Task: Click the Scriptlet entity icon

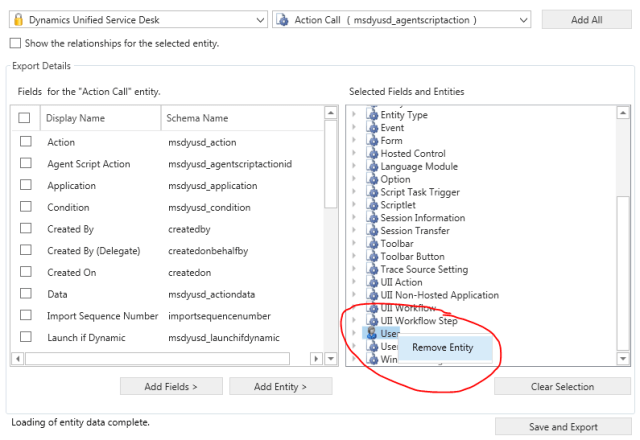Action: pos(372,205)
